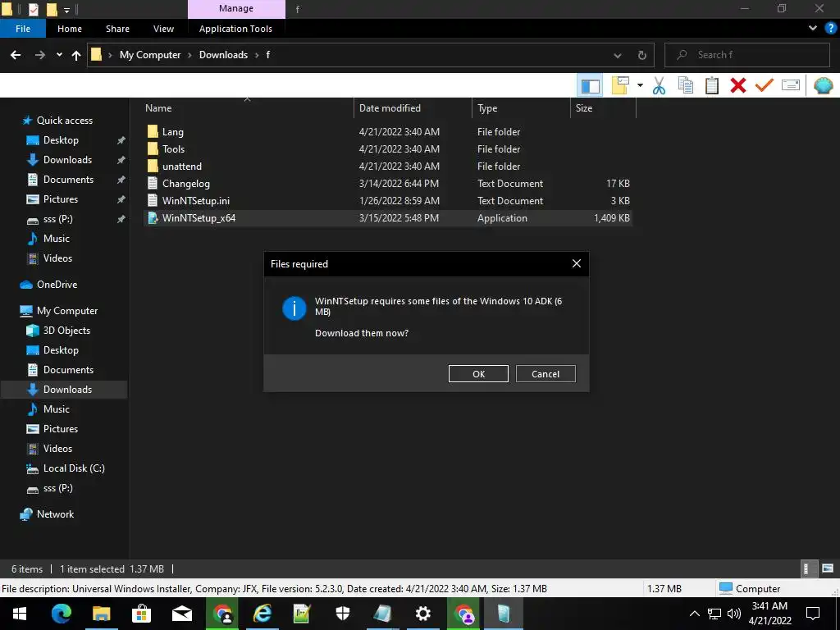The width and height of the screenshot is (840, 630).
Task: Switch to the Home ribbon tab
Action: (70, 29)
